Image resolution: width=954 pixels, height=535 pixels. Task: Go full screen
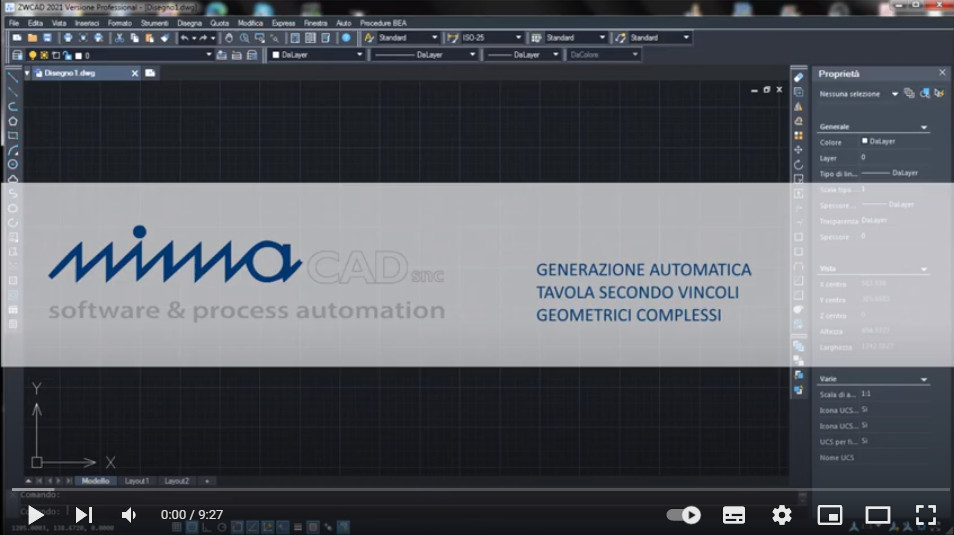coord(925,515)
